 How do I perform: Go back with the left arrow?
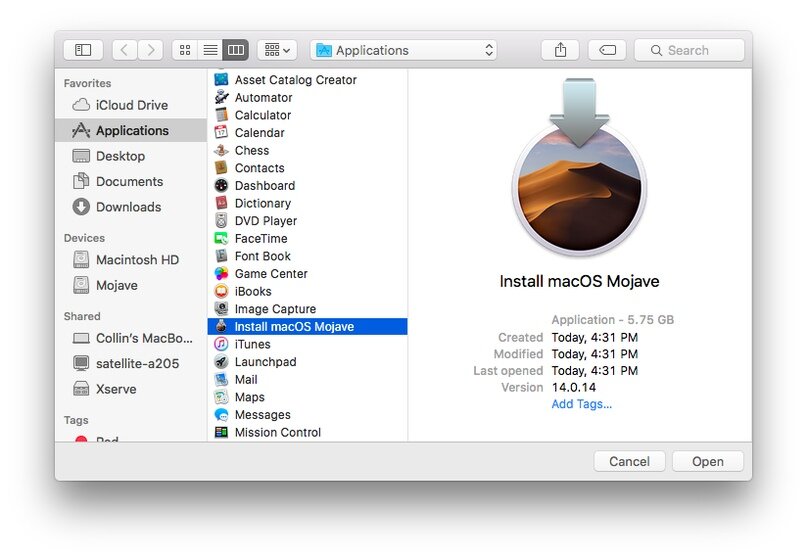pos(124,50)
